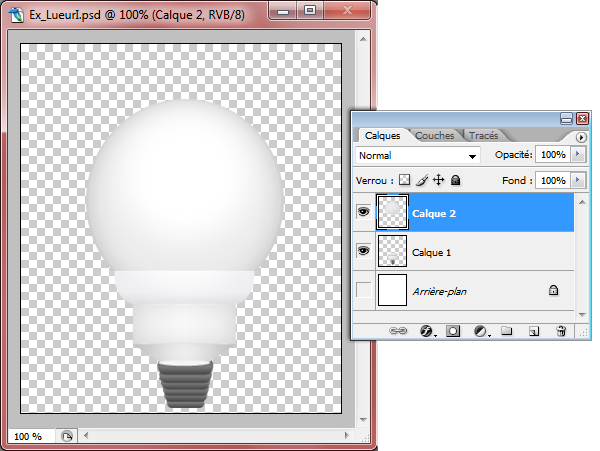This screenshot has width=600, height=451.
Task: Lock layer position
Action: 438,181
